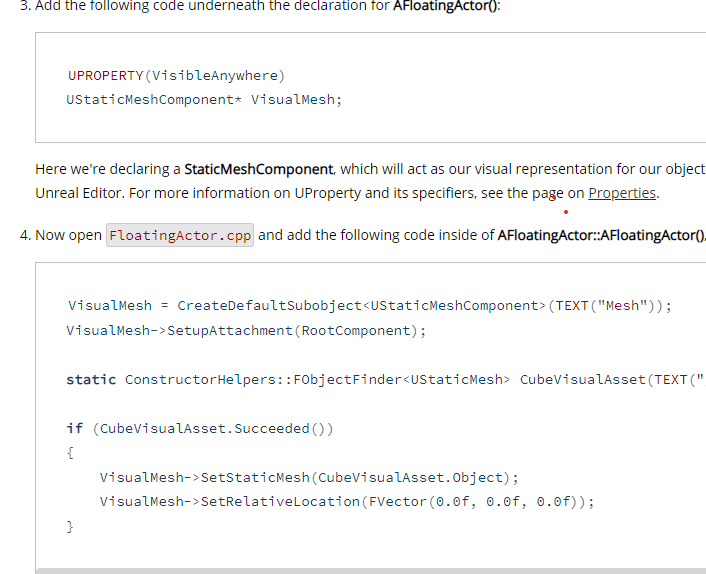Click the static keyword in the ConstructorHelpers line
The image size is (706, 574).
point(91,379)
